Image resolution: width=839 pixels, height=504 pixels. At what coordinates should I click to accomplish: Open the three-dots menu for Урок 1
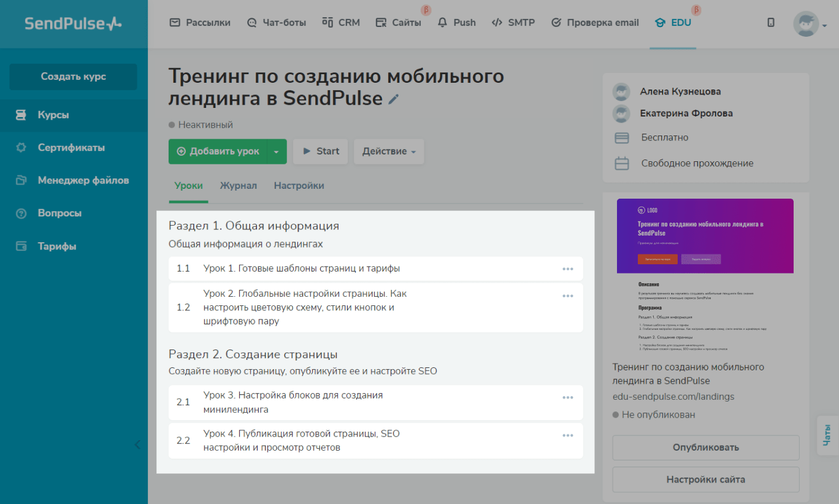(x=567, y=269)
